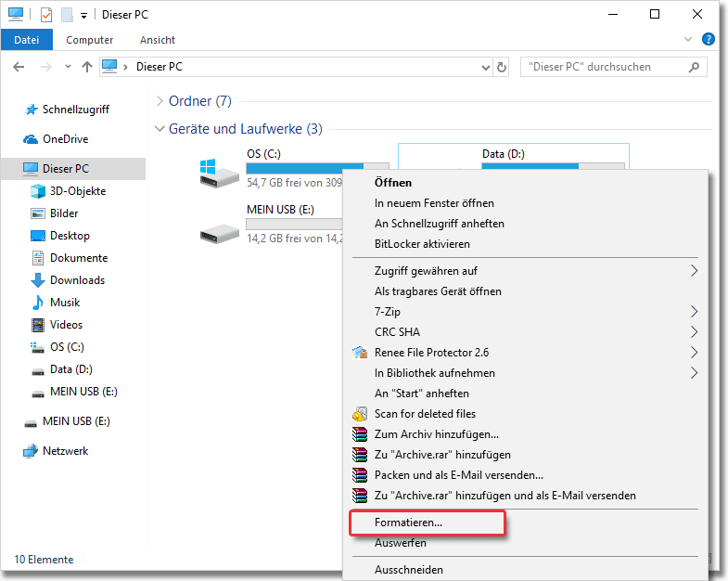Click the back navigation arrow
The height and width of the screenshot is (581, 728).
pyautogui.click(x=19, y=67)
